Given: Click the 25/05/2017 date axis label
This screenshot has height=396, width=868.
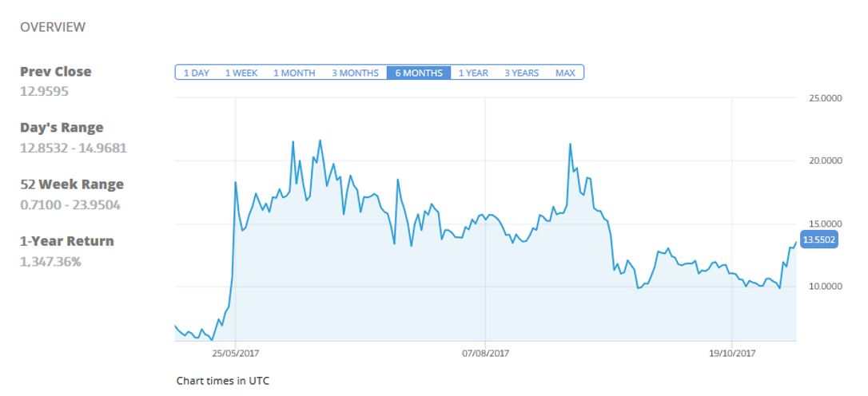Looking at the screenshot, I should coord(235,352).
